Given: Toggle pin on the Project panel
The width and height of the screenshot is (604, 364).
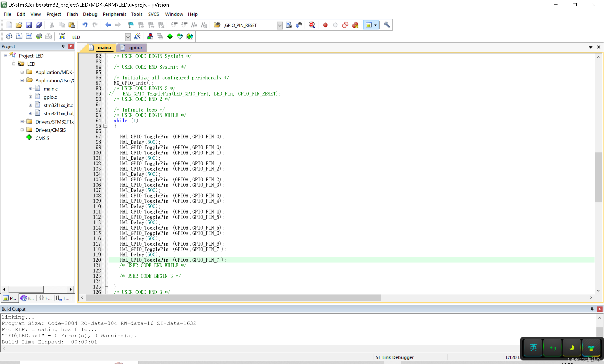Looking at the screenshot, I should coord(63,46).
